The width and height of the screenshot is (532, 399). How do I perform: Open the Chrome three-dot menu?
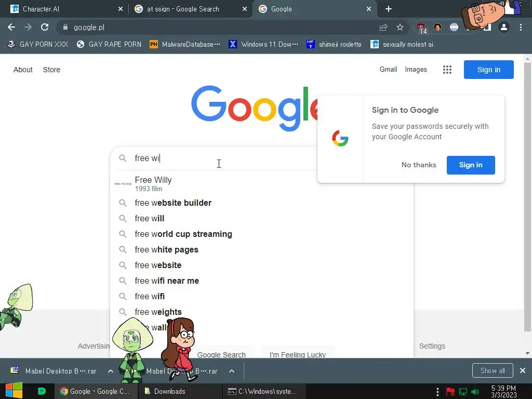click(x=521, y=27)
